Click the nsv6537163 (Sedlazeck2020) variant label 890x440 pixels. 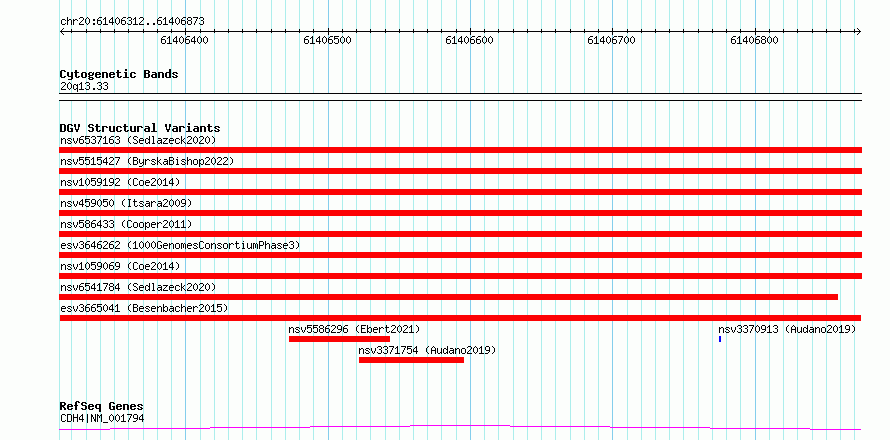point(138,140)
